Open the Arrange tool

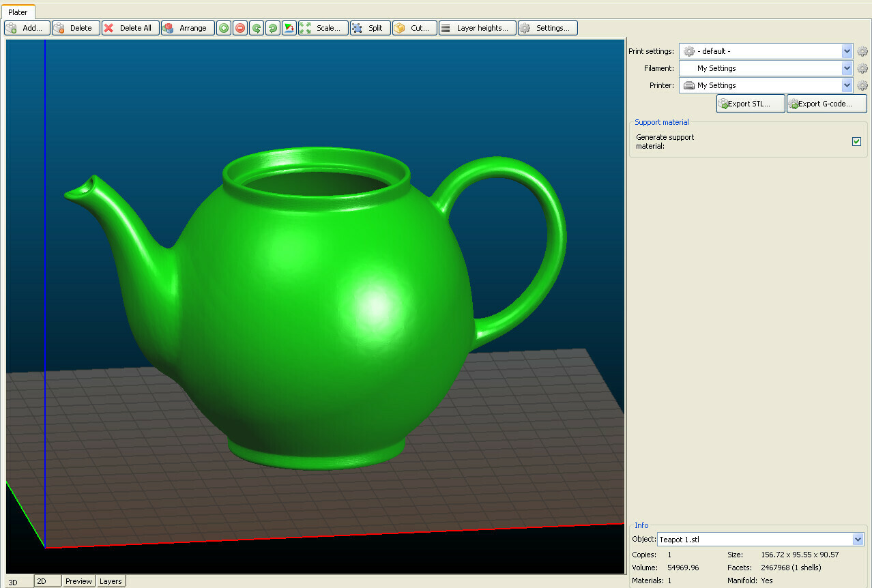point(188,28)
